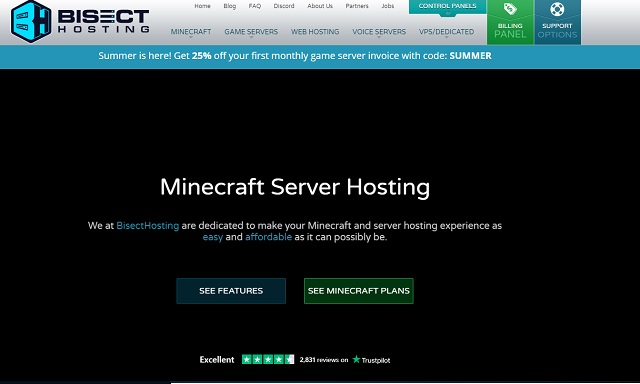Image resolution: width=640 pixels, height=384 pixels.
Task: Open the Home link
Action: (x=202, y=6)
